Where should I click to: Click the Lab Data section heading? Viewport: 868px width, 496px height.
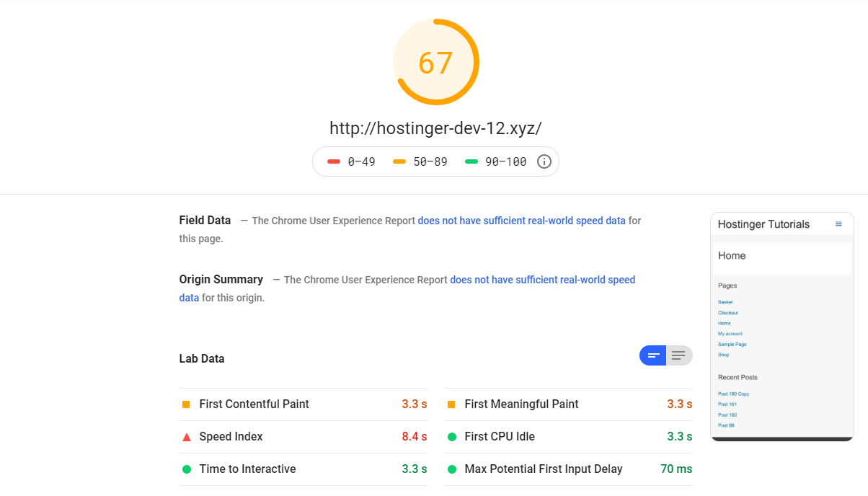tap(202, 359)
